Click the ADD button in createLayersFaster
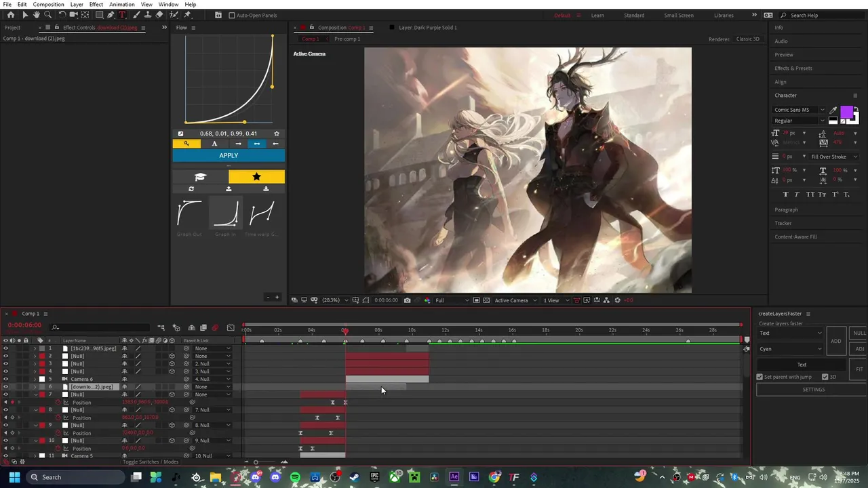Image resolution: width=868 pixels, height=488 pixels. tap(836, 341)
